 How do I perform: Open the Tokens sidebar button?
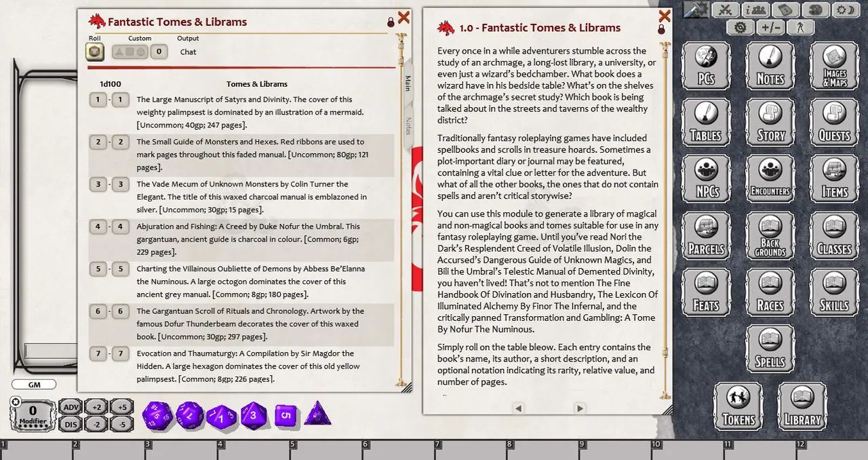pos(738,406)
